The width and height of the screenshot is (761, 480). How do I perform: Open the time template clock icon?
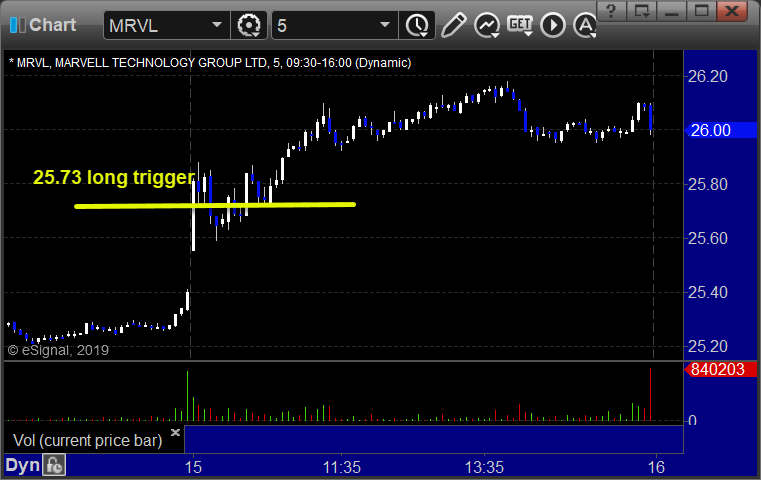[417, 25]
